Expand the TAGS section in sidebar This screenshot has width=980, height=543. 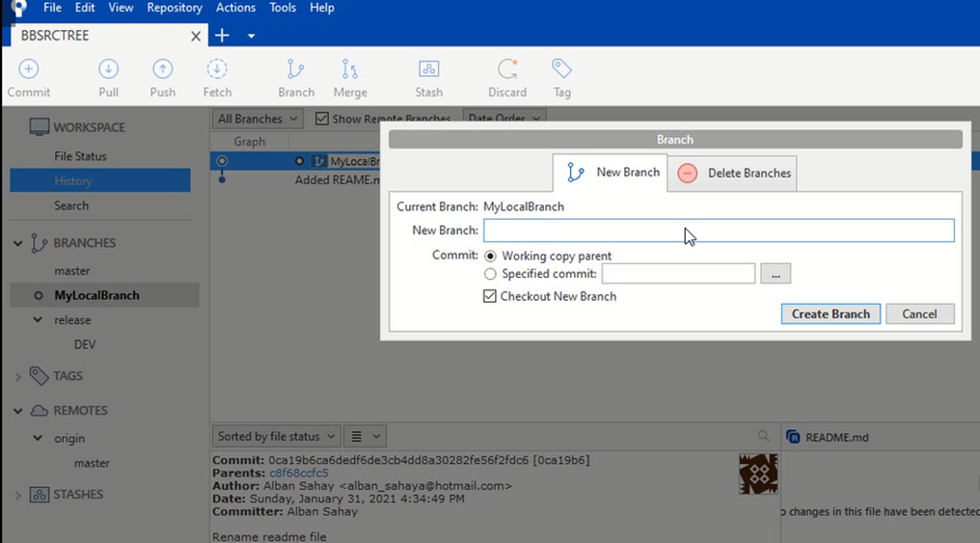18,376
